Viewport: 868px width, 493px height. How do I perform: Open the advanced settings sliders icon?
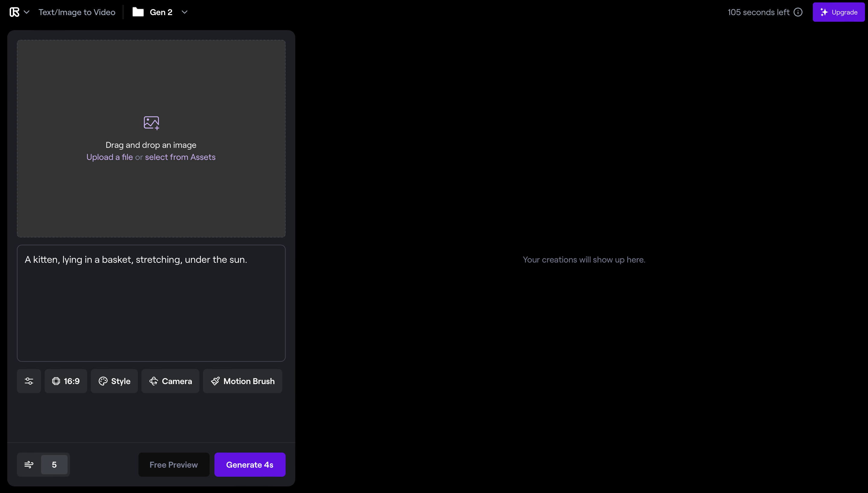pyautogui.click(x=29, y=381)
